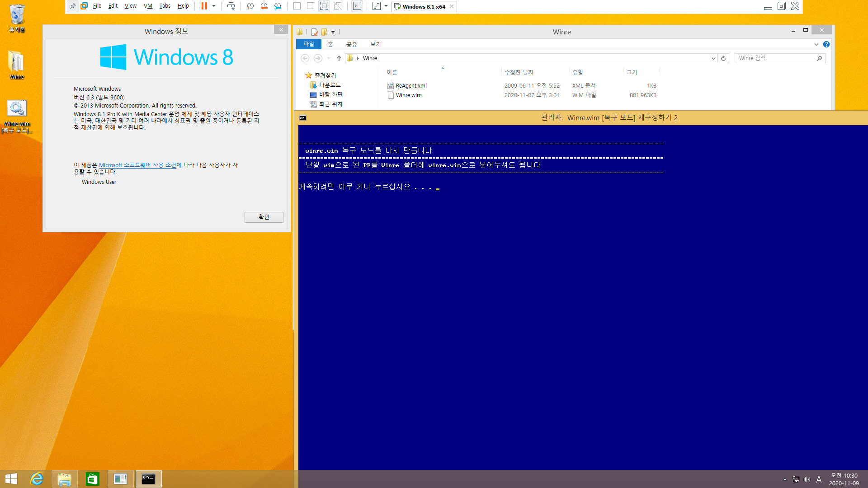
Task: Open the VMware Tabs menu
Action: point(165,6)
